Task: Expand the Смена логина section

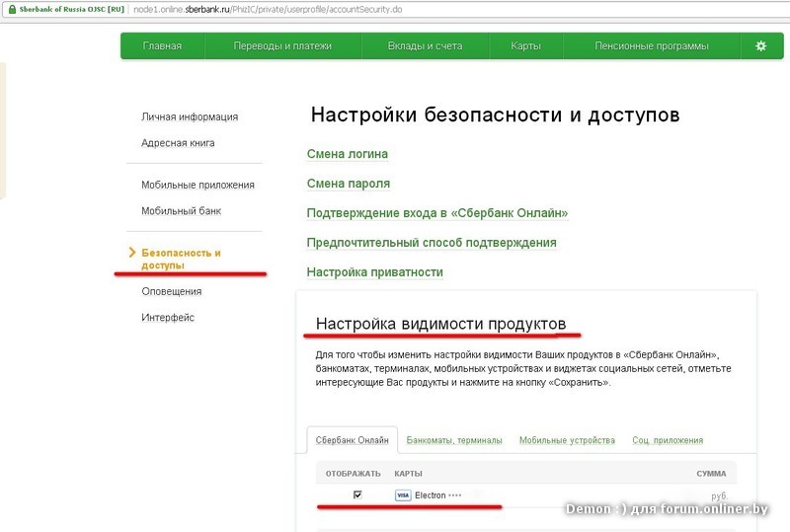Action: [348, 154]
